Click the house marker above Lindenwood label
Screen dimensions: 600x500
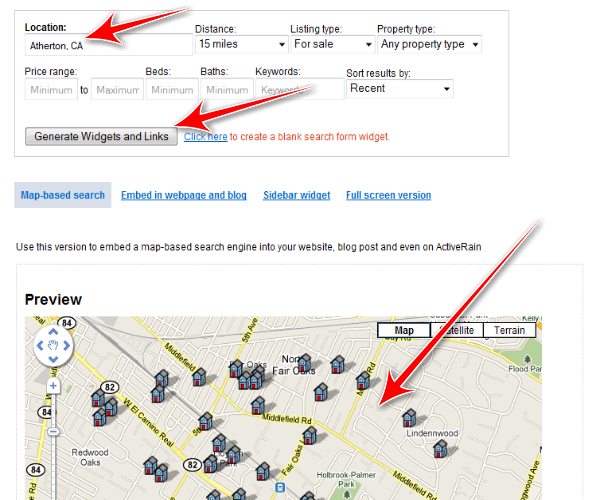point(408,417)
